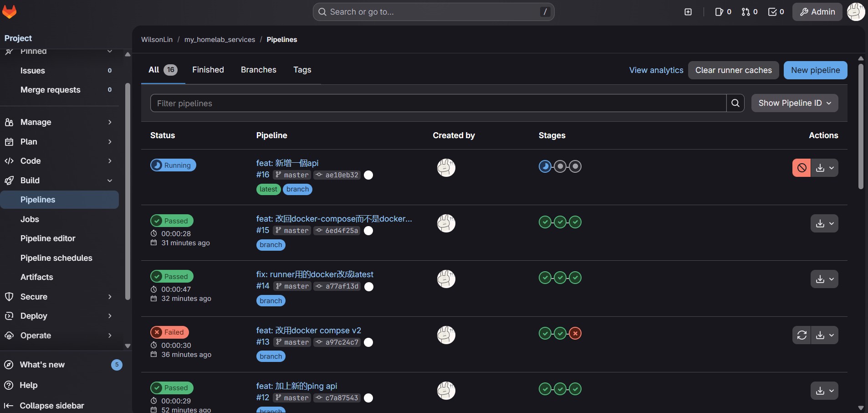Screen dimensions: 868x413
Task: Click the failed stage icon of pipeline #13
Action: 575,333
